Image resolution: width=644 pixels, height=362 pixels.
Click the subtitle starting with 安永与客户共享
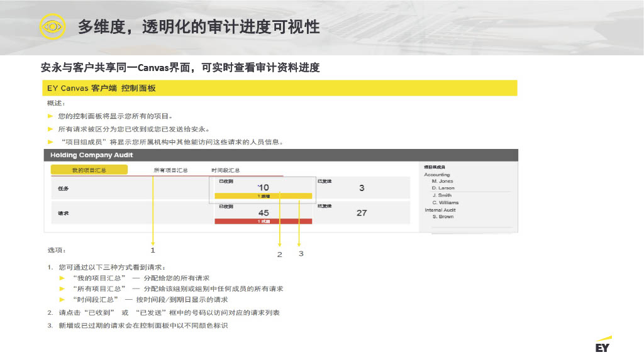[x=180, y=67]
